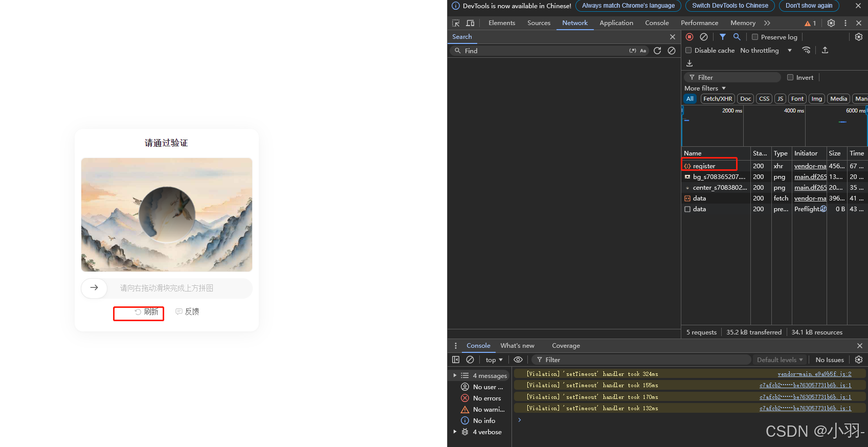Toggle the console sidebar icon
The image size is (868, 447).
tap(456, 360)
